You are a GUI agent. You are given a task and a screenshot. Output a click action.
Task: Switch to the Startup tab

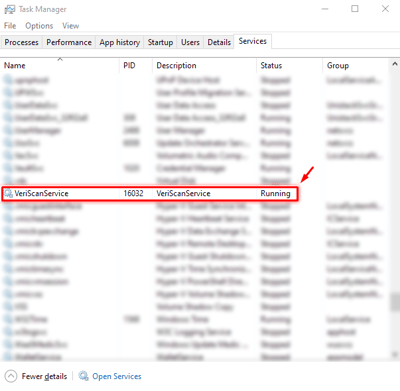click(x=160, y=42)
